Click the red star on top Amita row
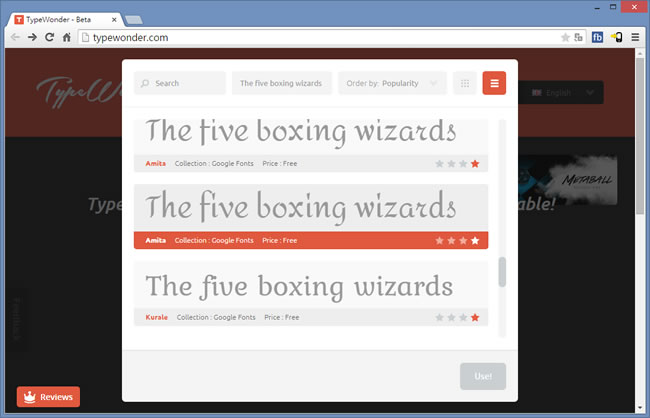Screen dimensions: 650x418 [x=475, y=164]
